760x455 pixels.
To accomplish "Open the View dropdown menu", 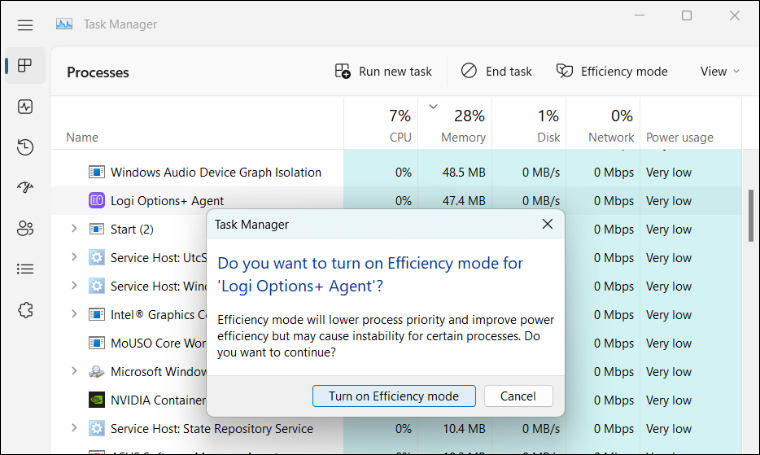I will click(x=720, y=71).
